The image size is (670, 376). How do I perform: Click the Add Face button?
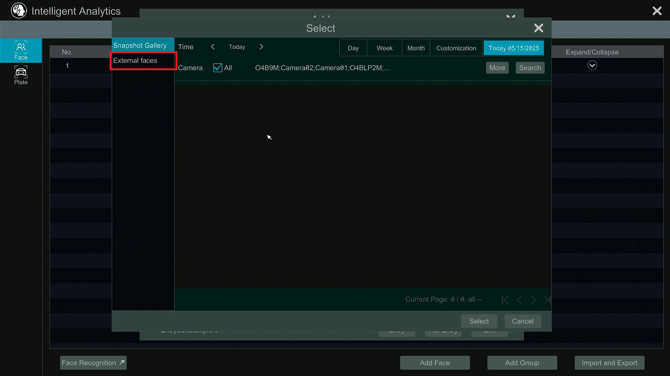[x=435, y=363]
